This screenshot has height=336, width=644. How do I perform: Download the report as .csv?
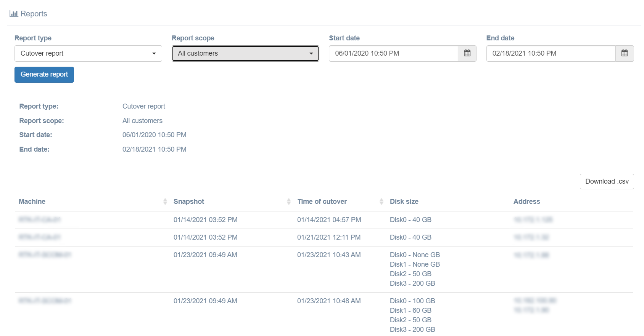click(x=607, y=181)
